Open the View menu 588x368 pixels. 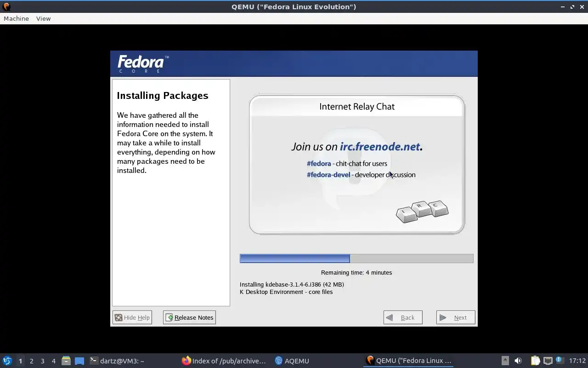coord(43,18)
